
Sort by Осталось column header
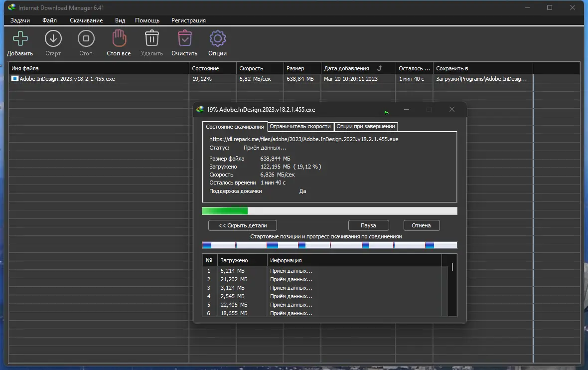coord(415,68)
